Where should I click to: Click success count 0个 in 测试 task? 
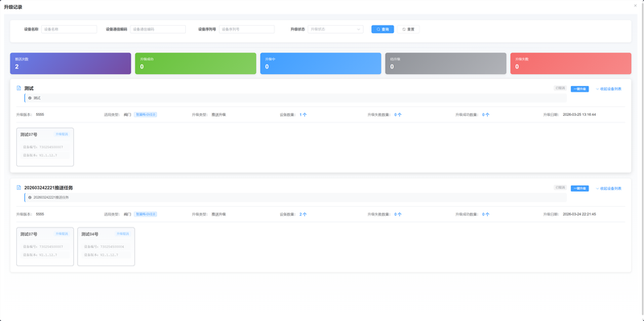[486, 115]
